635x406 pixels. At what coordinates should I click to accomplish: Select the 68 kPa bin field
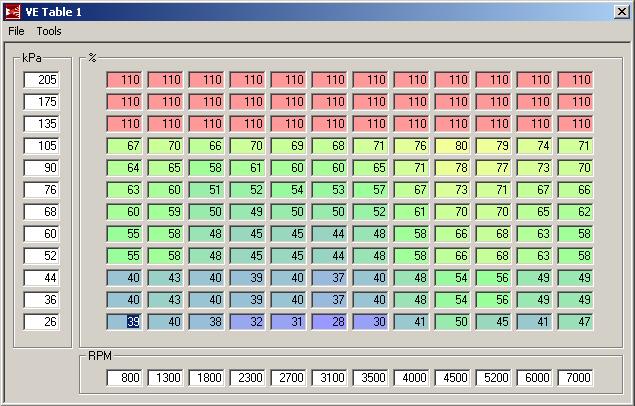pyautogui.click(x=41, y=212)
